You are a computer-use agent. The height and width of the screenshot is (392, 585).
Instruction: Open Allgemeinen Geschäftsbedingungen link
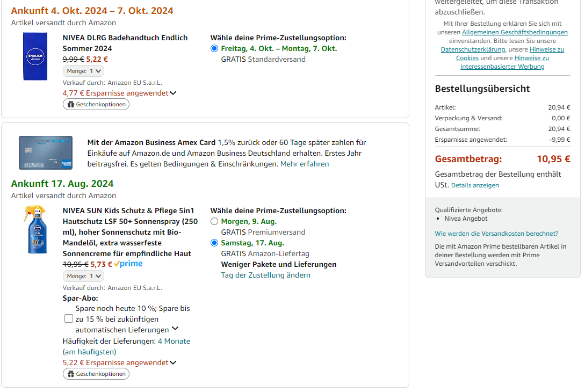click(515, 32)
